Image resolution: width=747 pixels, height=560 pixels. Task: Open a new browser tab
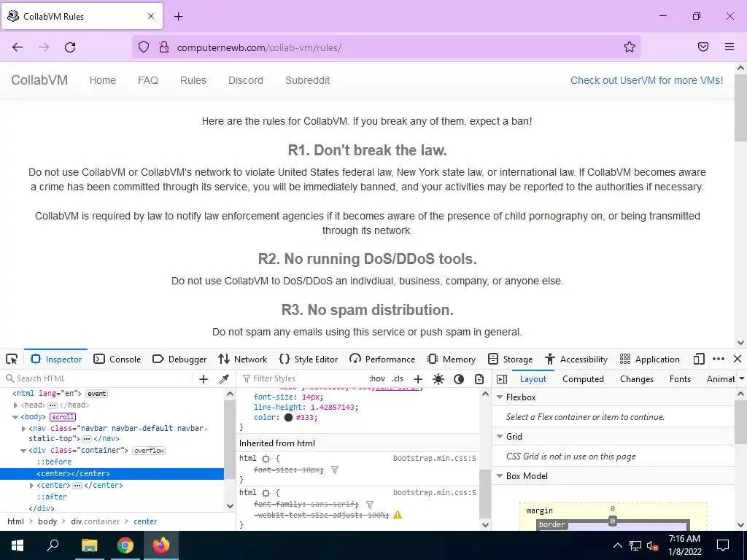(178, 17)
